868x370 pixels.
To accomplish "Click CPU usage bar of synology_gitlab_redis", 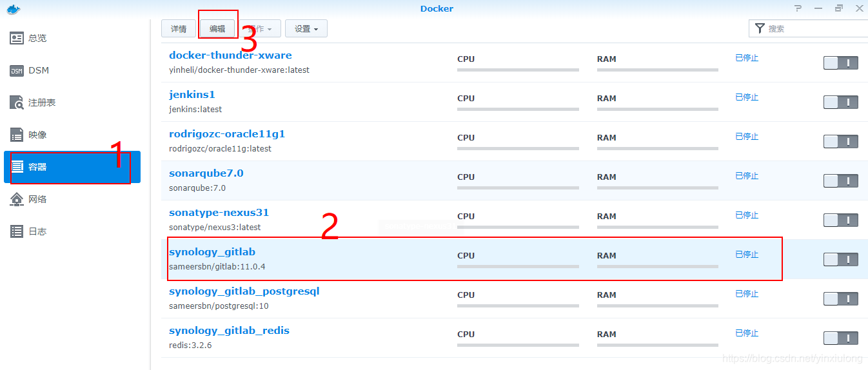I will tap(518, 345).
